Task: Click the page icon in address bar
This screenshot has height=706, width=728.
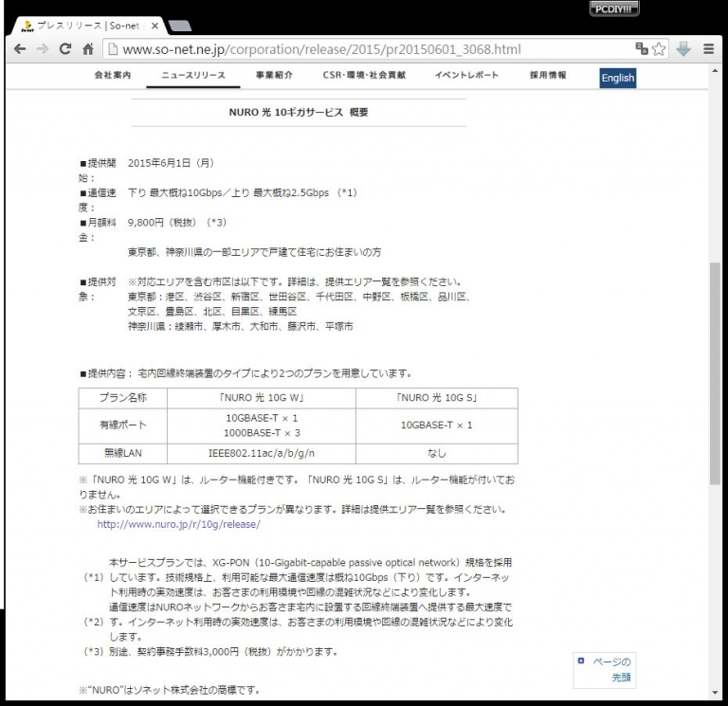Action: (113, 49)
